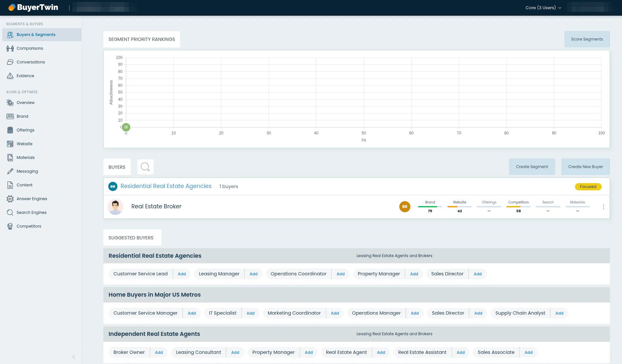Open Residential Real Estate Agencies segment link

[x=166, y=186]
